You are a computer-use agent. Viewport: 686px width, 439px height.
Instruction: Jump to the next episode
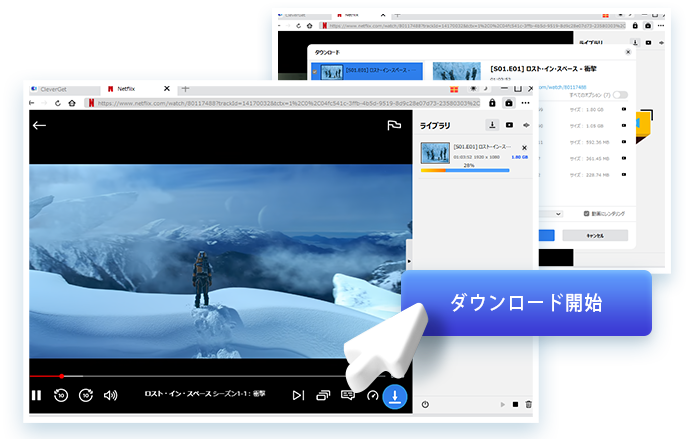[298, 395]
